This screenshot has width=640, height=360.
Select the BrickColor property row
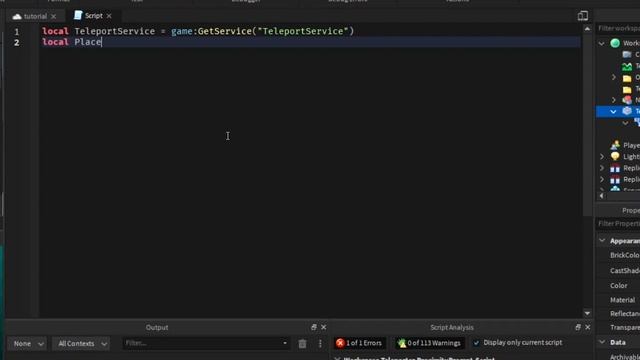pyautogui.click(x=618, y=255)
